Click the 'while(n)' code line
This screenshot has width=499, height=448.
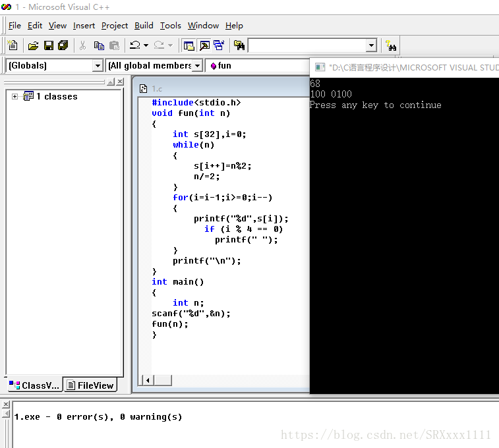(x=194, y=145)
